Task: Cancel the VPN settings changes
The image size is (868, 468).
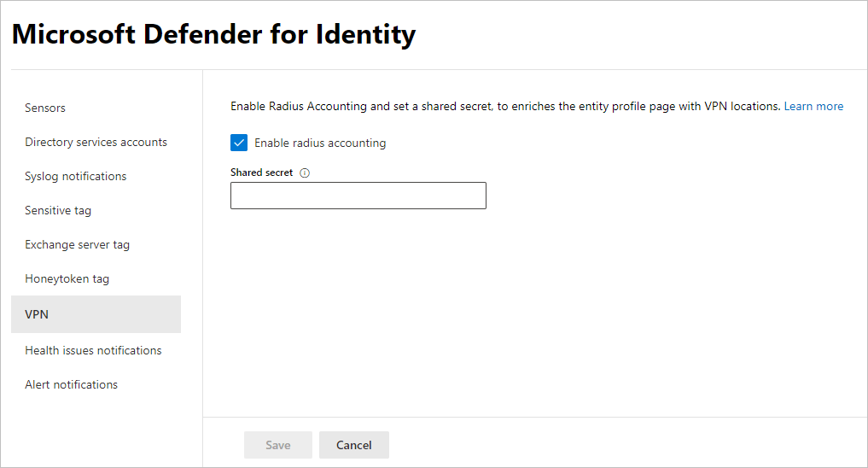Action: [353, 445]
